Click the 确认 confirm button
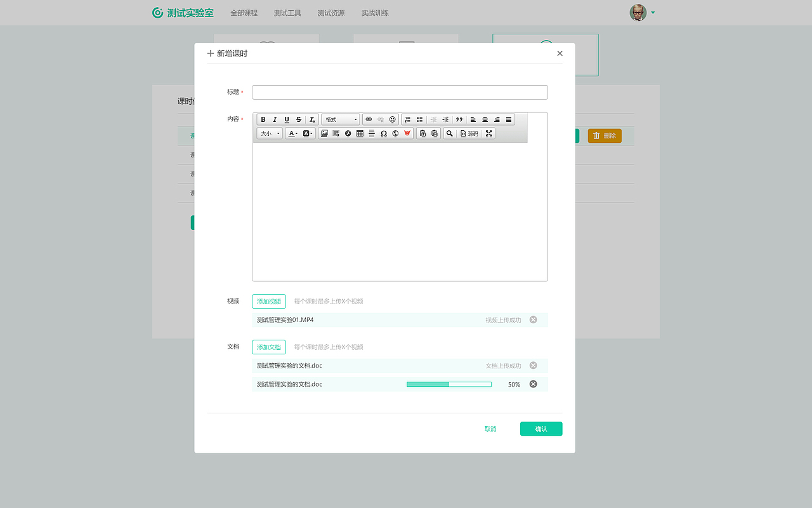Screen dimensions: 812x508 [x=541, y=429]
